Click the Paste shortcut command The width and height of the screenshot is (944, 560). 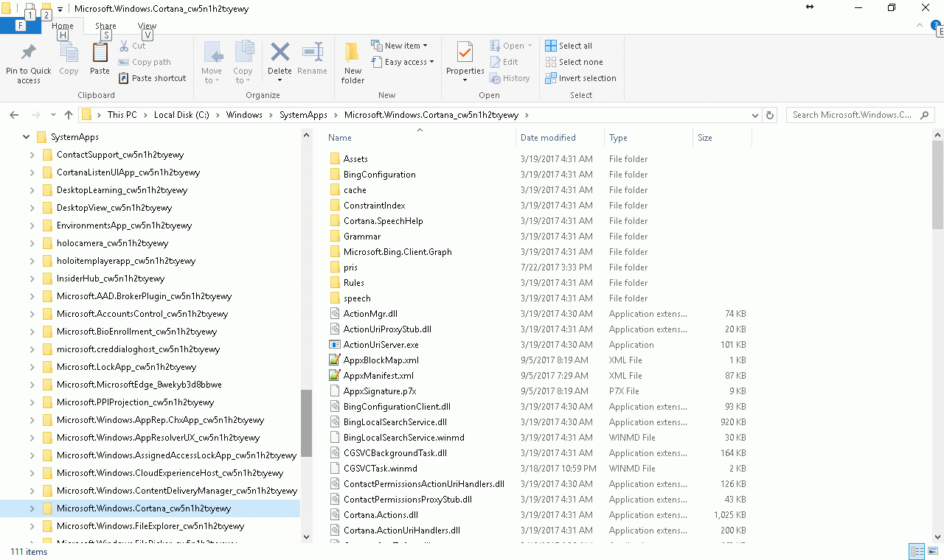(153, 78)
